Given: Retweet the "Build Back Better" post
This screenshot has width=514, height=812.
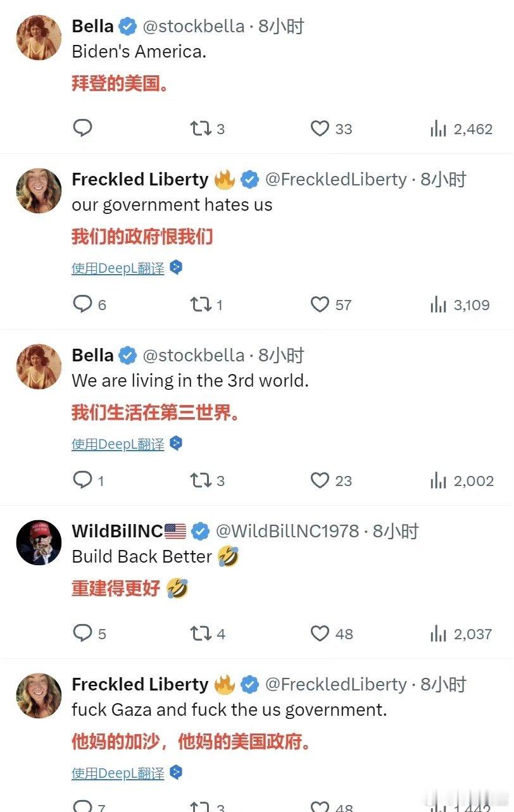Looking at the screenshot, I should click(208, 634).
